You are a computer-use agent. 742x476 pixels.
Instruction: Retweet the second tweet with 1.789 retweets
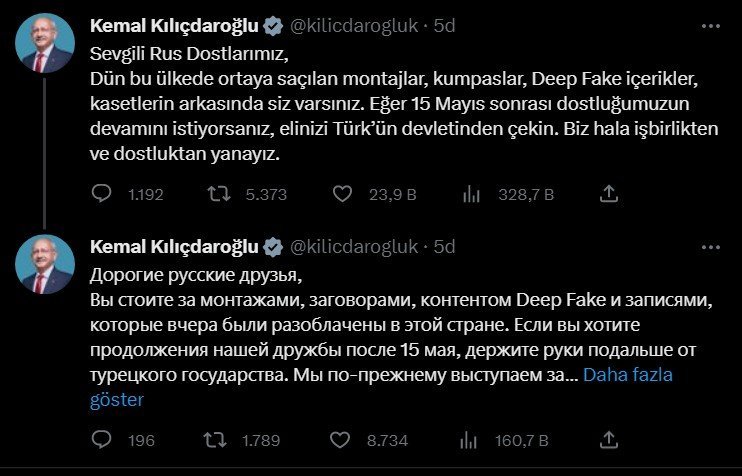[x=215, y=440]
